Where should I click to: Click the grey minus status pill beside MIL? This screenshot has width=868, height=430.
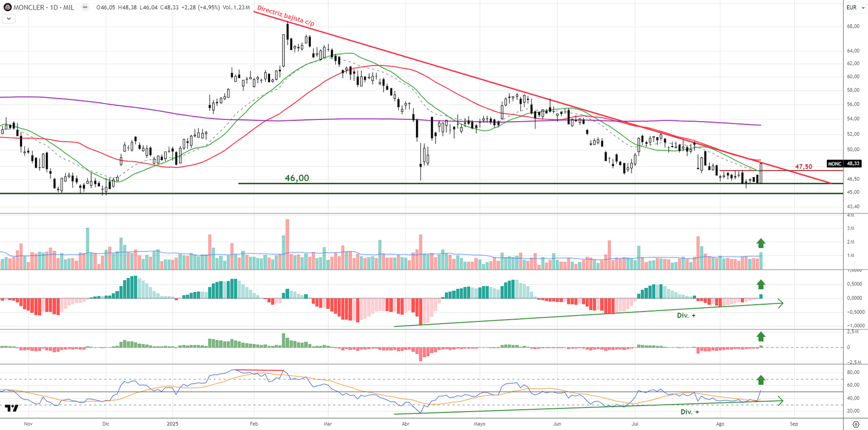point(85,8)
